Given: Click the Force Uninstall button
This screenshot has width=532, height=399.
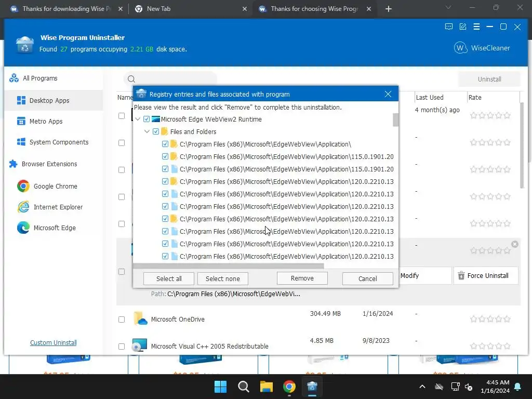Looking at the screenshot, I should [x=486, y=275].
